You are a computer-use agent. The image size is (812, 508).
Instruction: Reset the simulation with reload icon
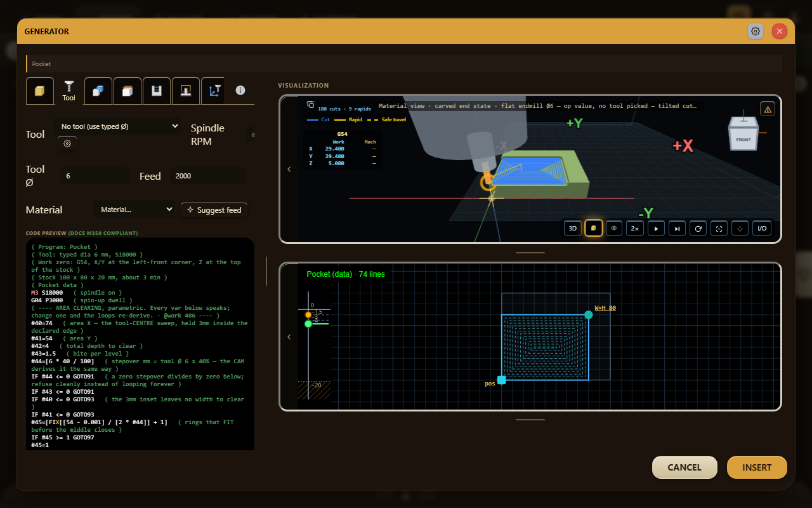click(698, 228)
